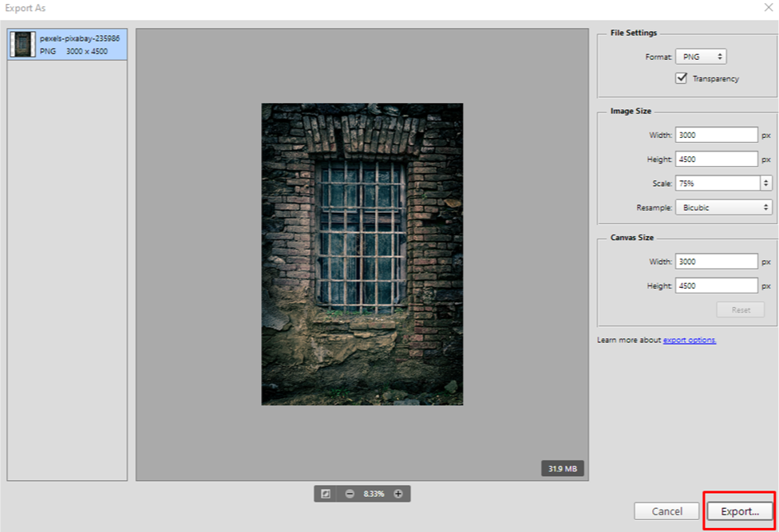Screen dimensions: 779x532
Task: Click the Image Size Height field
Action: point(716,158)
